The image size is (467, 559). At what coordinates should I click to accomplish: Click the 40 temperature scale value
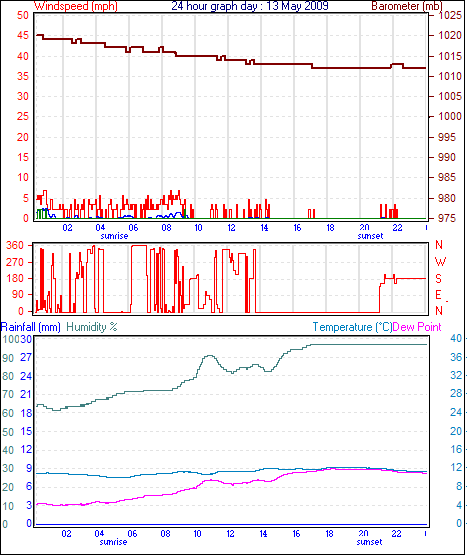click(456, 338)
